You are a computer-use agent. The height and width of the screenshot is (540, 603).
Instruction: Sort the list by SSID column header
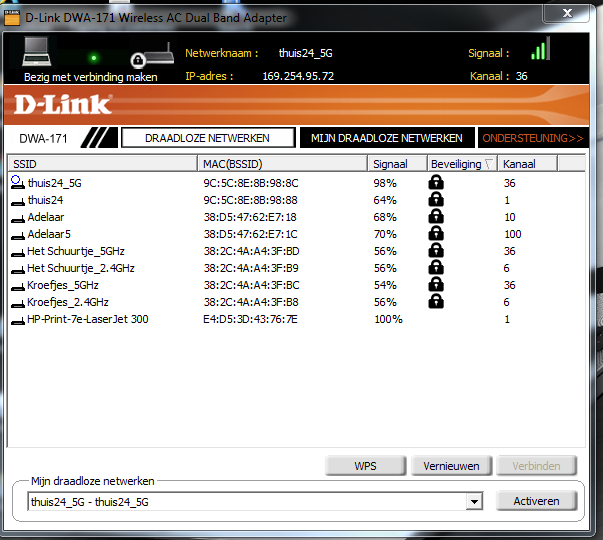(x=103, y=164)
